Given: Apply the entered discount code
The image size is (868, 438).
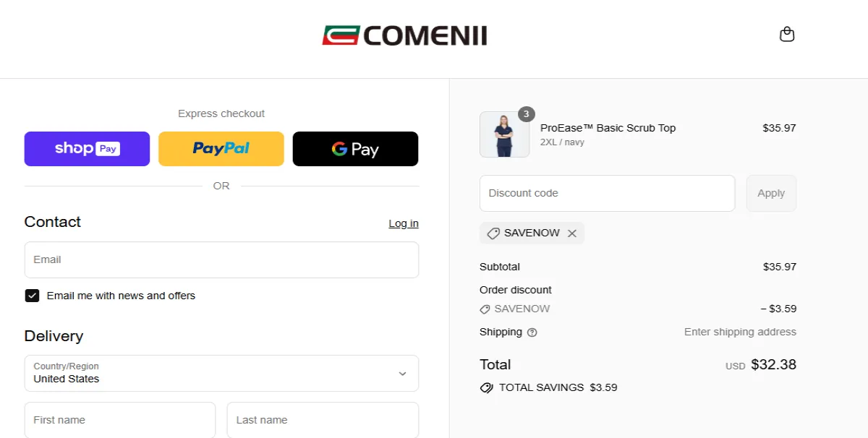Looking at the screenshot, I should 771,193.
